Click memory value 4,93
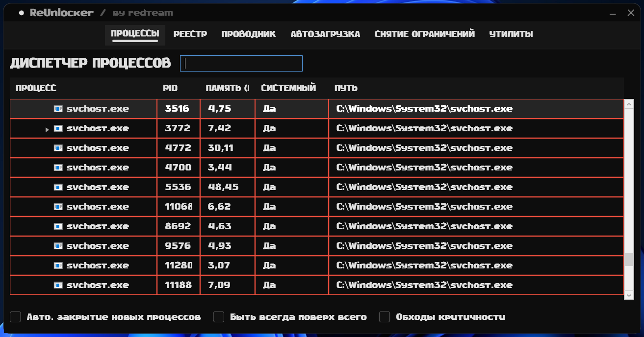This screenshot has width=644, height=337. point(219,246)
